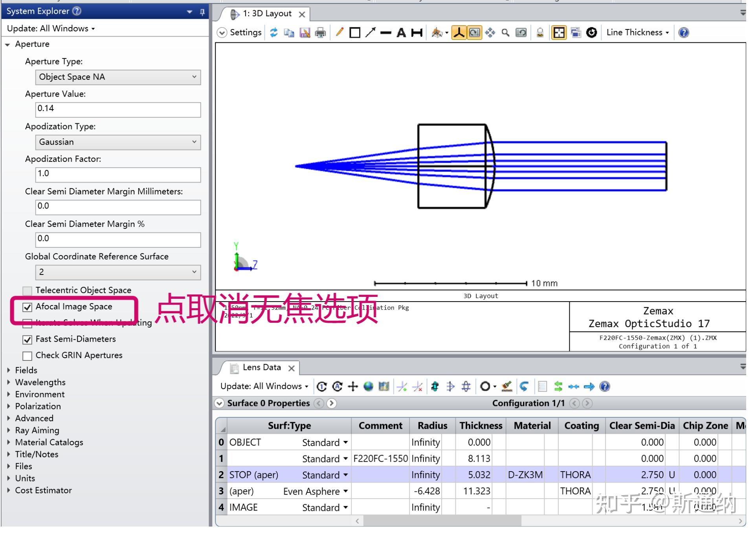Expand the layout Settings panel
This screenshot has height=534, width=756.
click(240, 33)
